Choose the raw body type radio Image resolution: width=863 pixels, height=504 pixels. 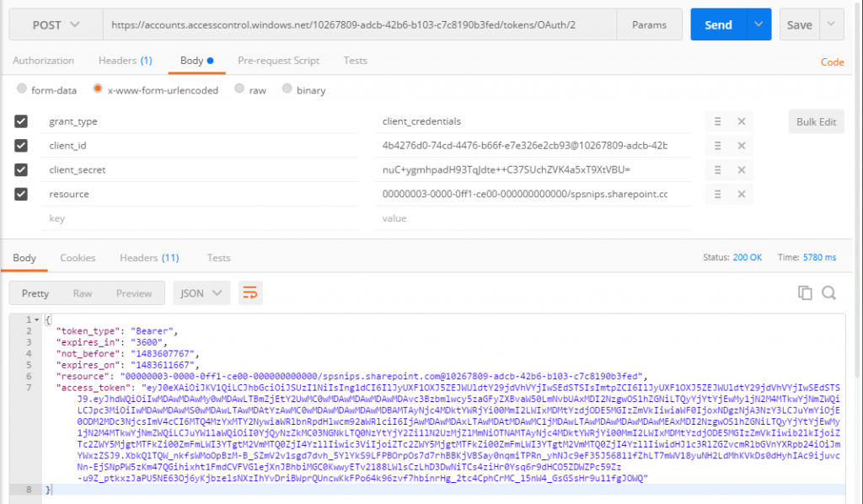[240, 89]
